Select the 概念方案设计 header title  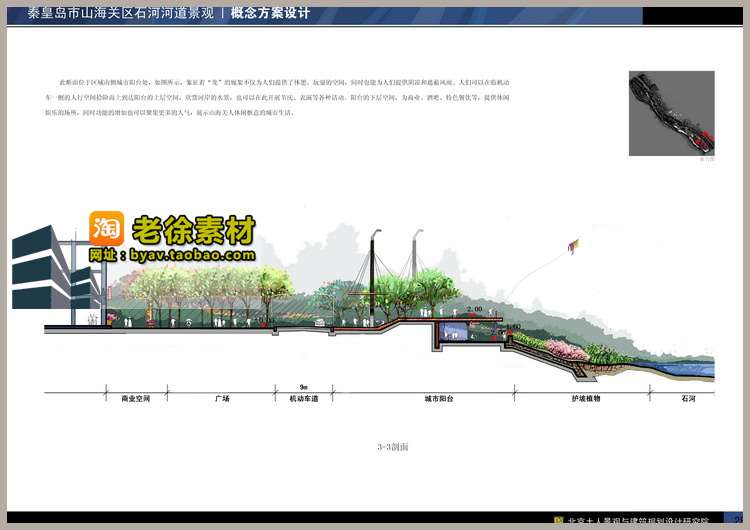(270, 14)
